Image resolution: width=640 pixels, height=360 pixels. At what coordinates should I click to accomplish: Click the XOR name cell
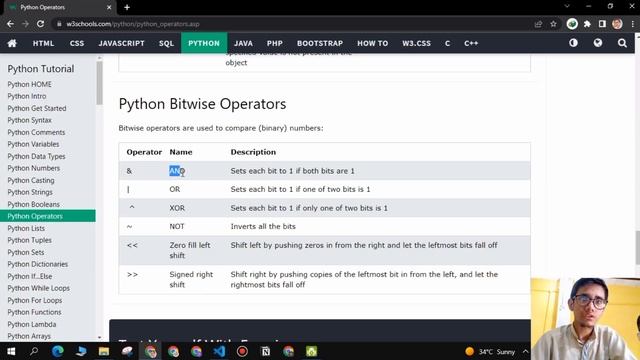177,208
